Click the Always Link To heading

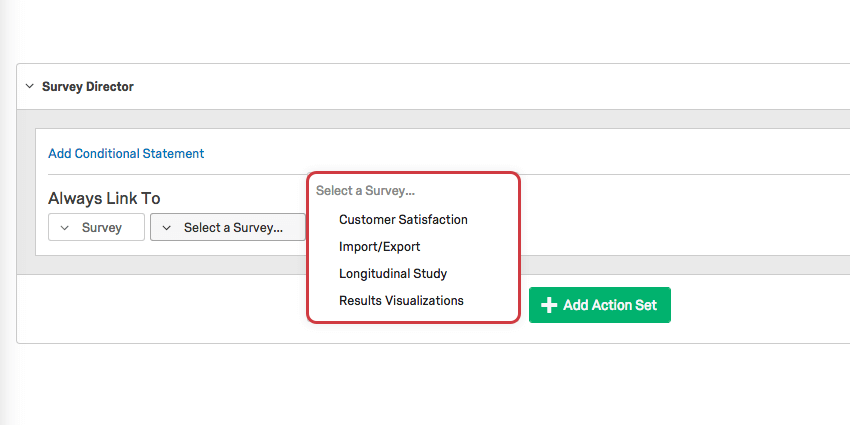click(104, 198)
